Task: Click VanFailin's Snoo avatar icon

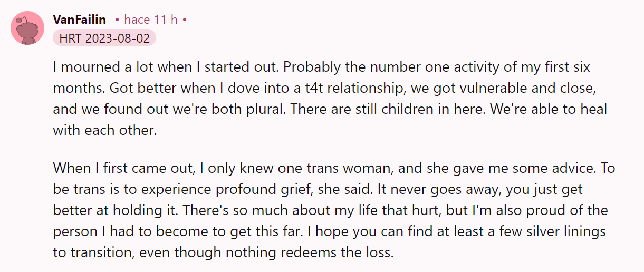Action: pos(27,28)
